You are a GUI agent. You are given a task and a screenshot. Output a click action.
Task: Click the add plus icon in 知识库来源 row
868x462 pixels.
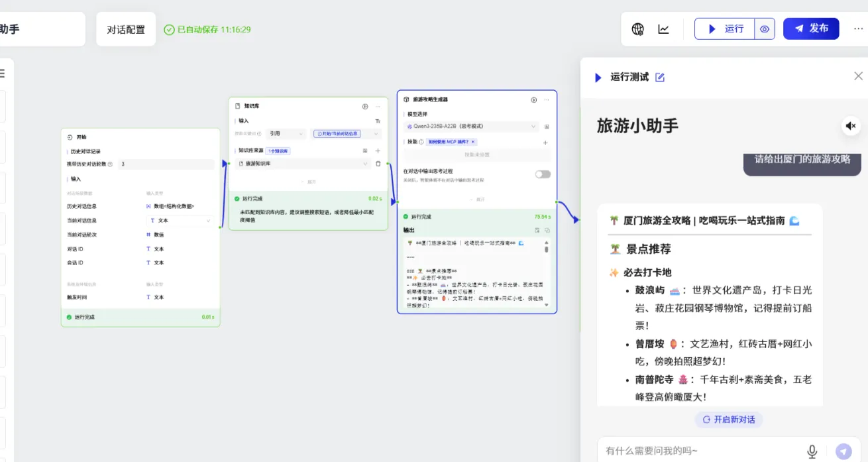[x=378, y=151]
